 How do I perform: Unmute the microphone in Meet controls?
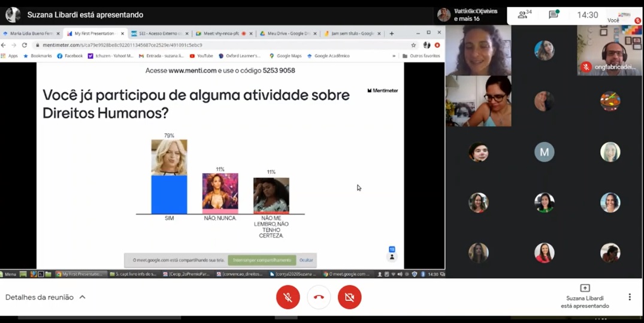coord(288,297)
